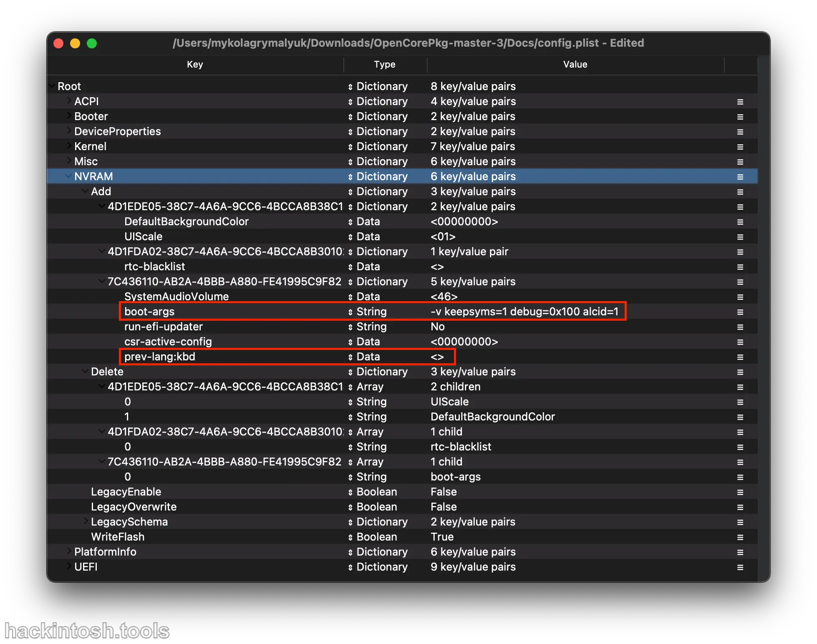Sort by the Value column header
Viewport: 817px width, 644px height.
[575, 64]
